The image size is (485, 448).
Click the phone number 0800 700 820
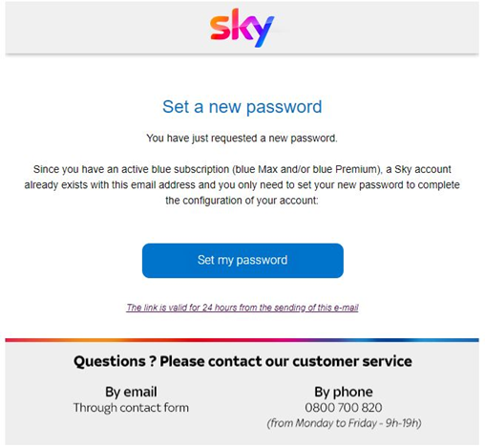tap(344, 408)
